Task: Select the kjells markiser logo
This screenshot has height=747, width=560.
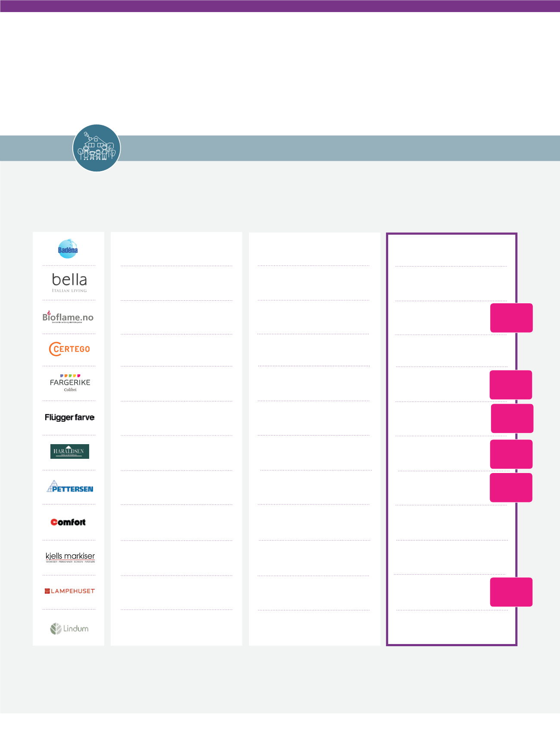Action: [70, 557]
